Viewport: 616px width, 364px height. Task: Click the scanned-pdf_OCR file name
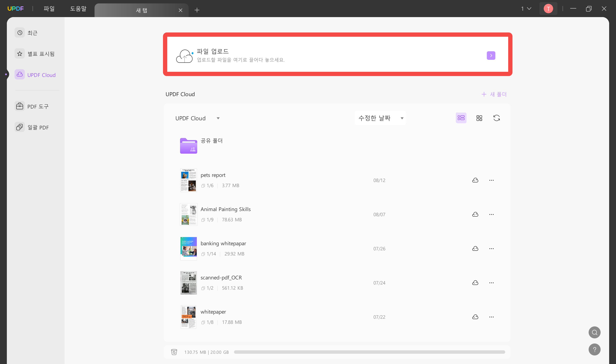coord(221,278)
